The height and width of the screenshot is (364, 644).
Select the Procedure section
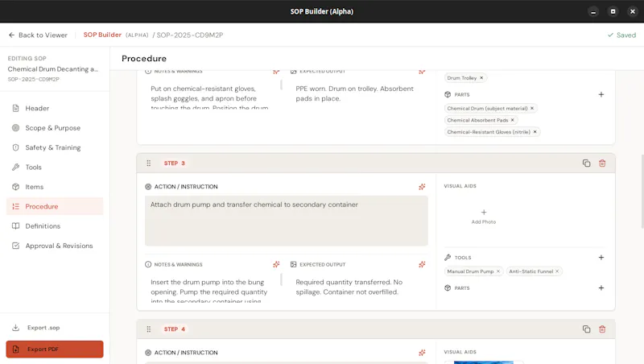pos(55,206)
